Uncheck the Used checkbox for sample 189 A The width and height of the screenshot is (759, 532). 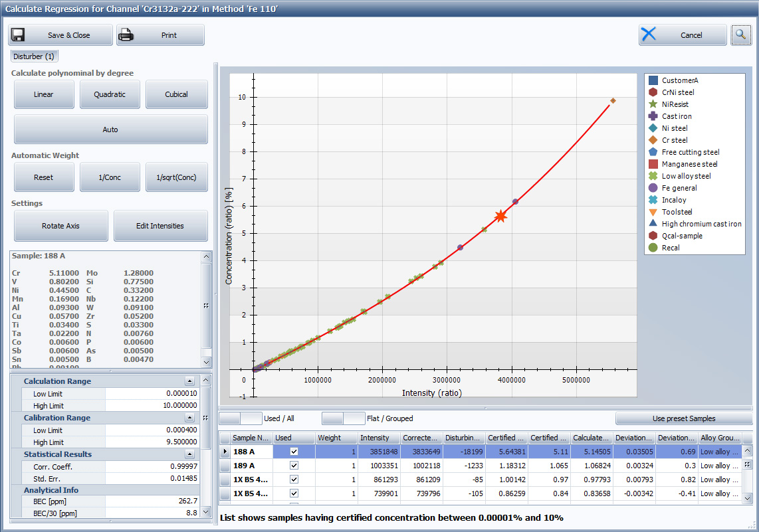pos(294,465)
